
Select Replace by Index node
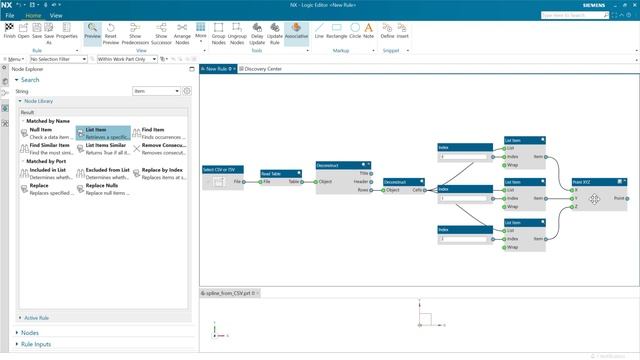pyautogui.click(x=160, y=173)
